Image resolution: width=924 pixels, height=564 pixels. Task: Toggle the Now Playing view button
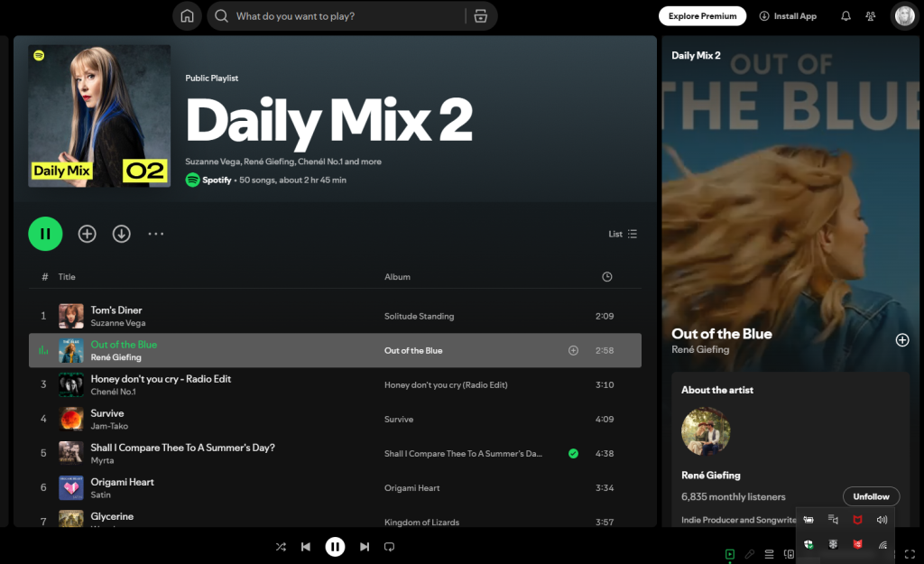click(x=729, y=554)
